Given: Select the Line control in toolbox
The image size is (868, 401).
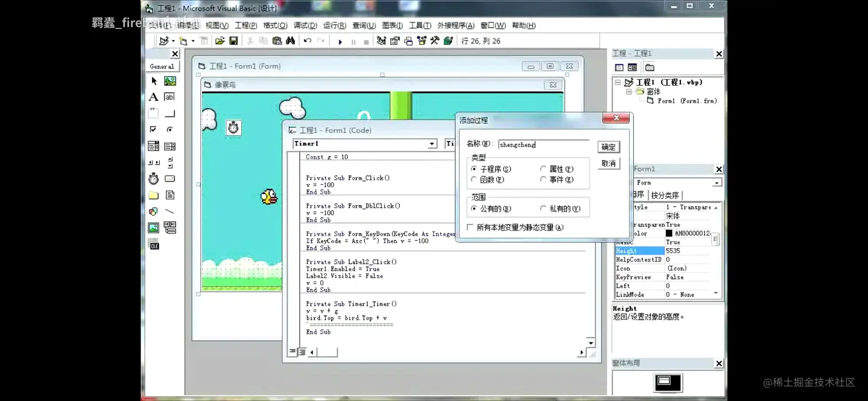Looking at the screenshot, I should pos(170,211).
